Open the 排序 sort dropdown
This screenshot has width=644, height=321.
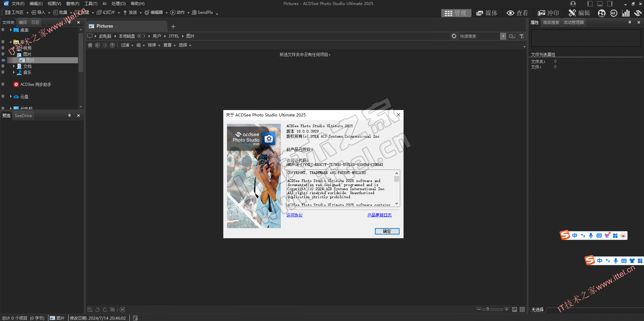154,45
